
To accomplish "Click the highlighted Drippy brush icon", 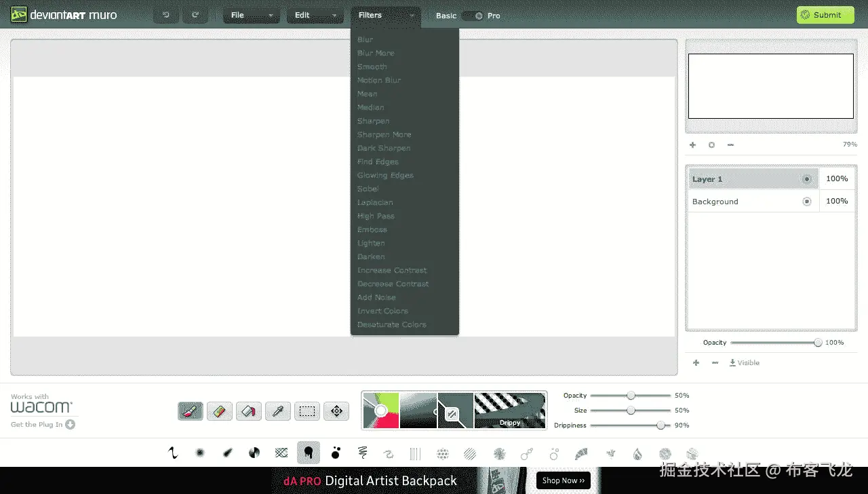I will pyautogui.click(x=309, y=453).
